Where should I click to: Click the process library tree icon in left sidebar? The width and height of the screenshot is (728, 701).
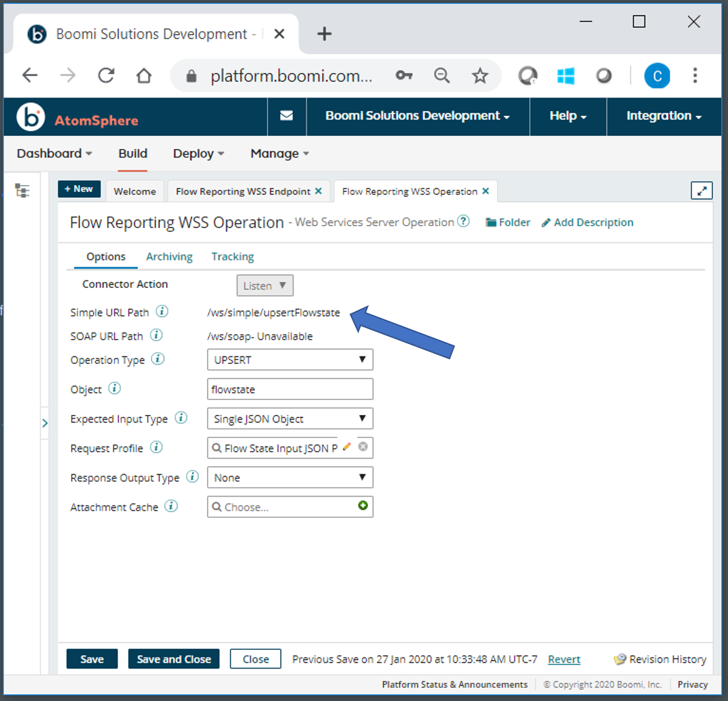22,191
